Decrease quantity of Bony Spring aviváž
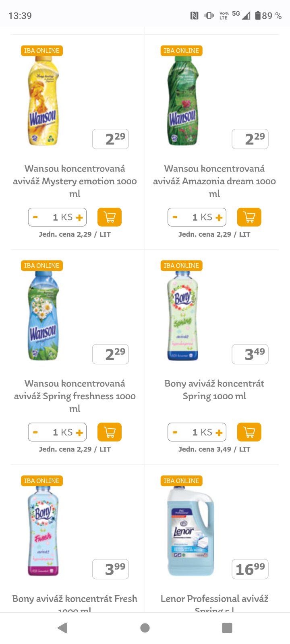Screen dimensions: 290x644 click(175, 432)
